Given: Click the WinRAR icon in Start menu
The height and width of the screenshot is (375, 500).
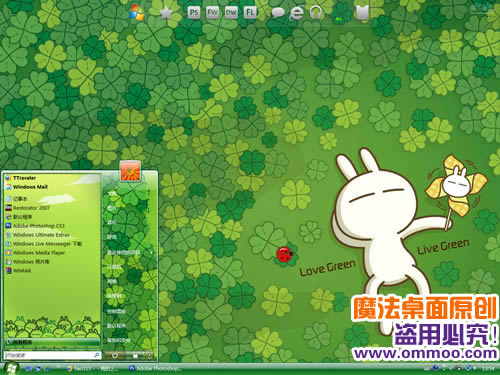Looking at the screenshot, I should [x=8, y=271].
